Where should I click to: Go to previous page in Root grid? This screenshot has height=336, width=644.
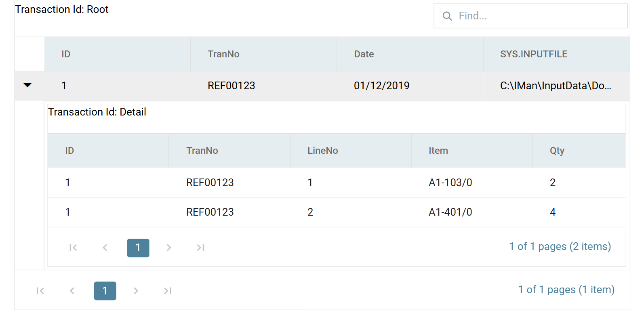[72, 291]
